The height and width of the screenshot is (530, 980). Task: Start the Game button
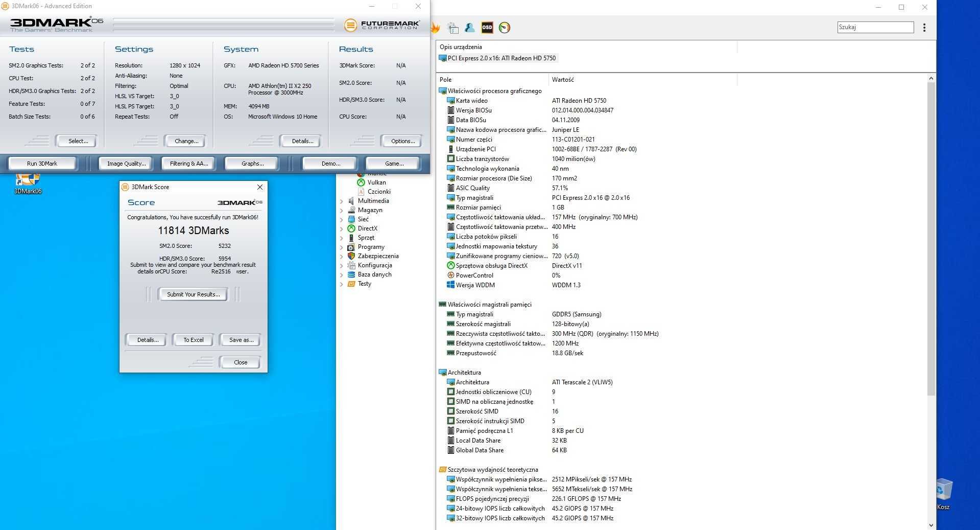(x=394, y=164)
